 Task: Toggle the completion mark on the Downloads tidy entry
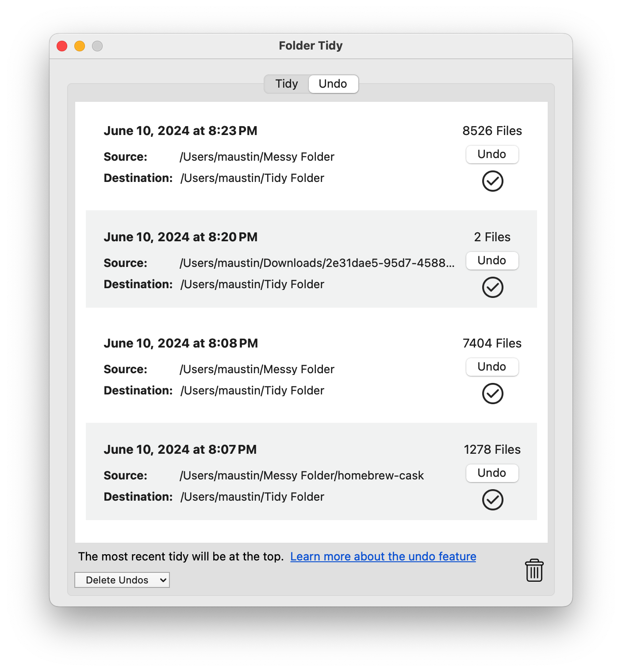492,287
